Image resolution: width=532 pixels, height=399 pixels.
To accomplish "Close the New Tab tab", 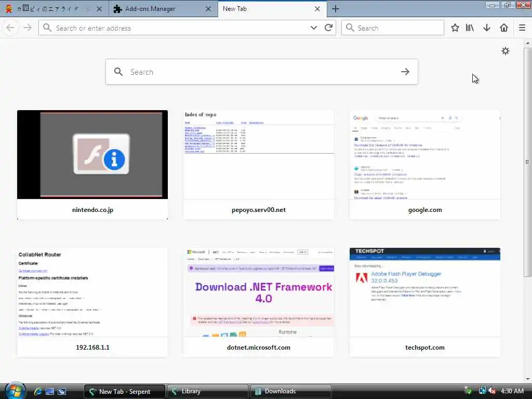I will coord(317,9).
